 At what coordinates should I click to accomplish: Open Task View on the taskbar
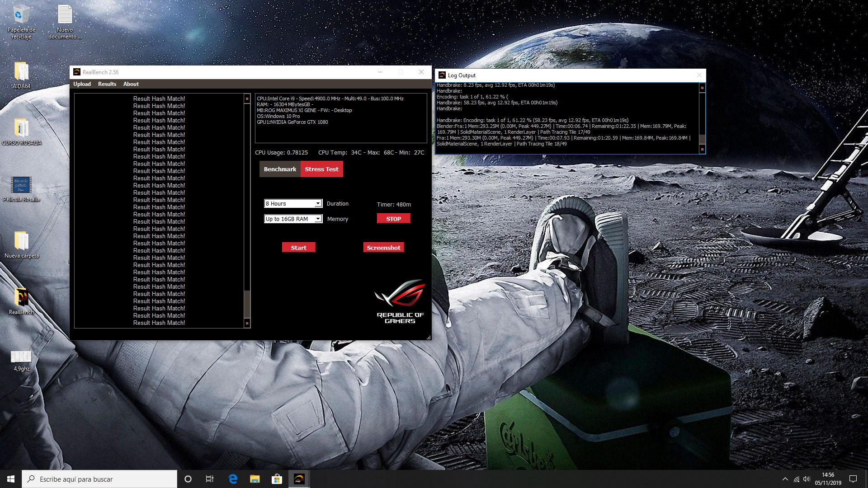210,479
